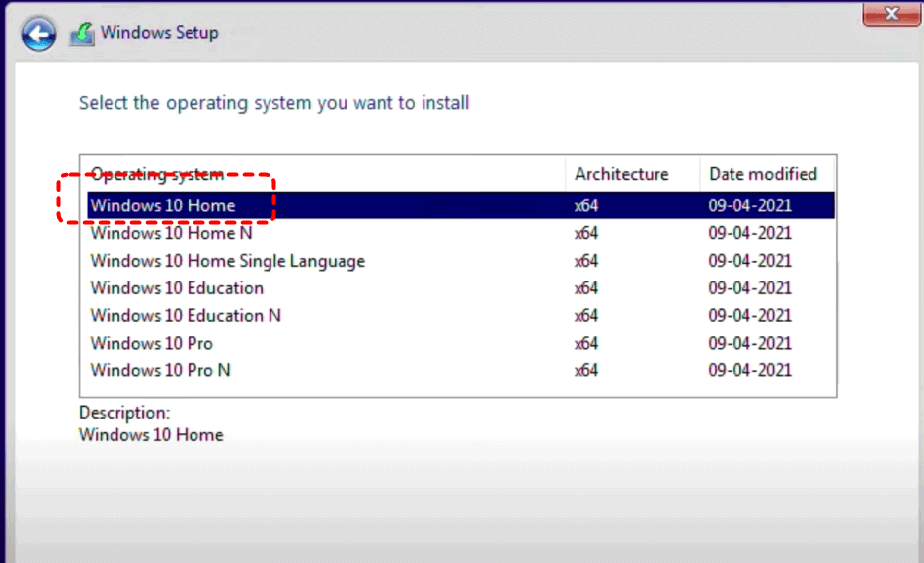Click the Architecture column header
The image size is (924, 563).
pyautogui.click(x=633, y=174)
